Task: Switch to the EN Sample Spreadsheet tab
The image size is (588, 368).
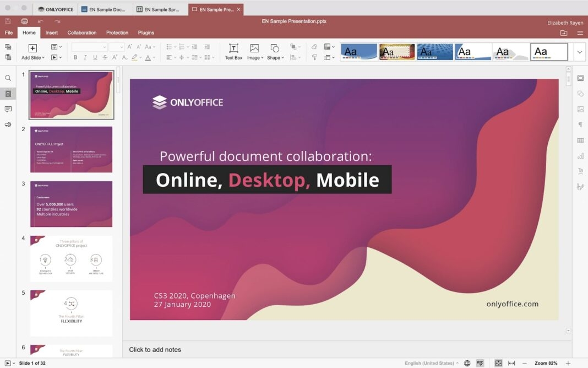Action: pyautogui.click(x=160, y=9)
